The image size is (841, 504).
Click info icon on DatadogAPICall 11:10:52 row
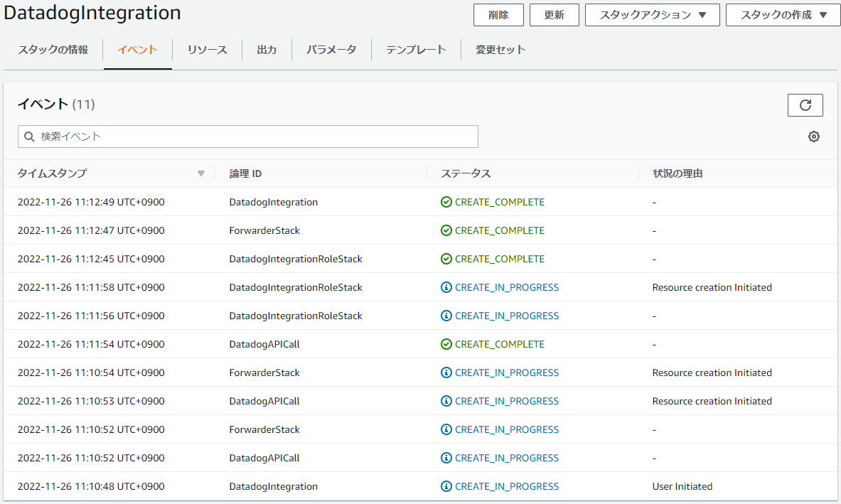(x=446, y=458)
